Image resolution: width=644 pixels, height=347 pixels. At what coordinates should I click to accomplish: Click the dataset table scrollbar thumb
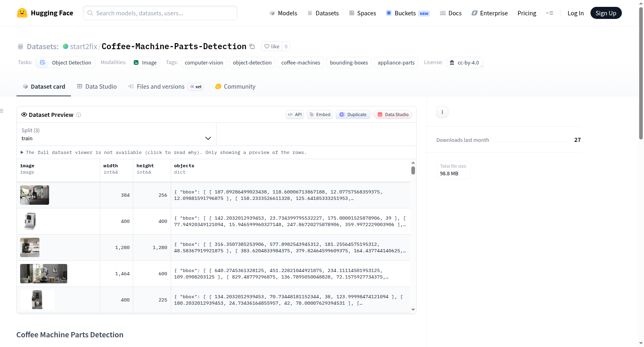(413, 170)
